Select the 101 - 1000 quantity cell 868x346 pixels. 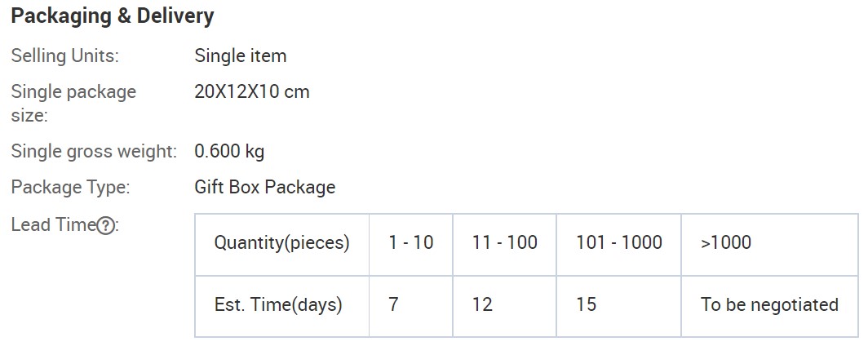coord(619,245)
